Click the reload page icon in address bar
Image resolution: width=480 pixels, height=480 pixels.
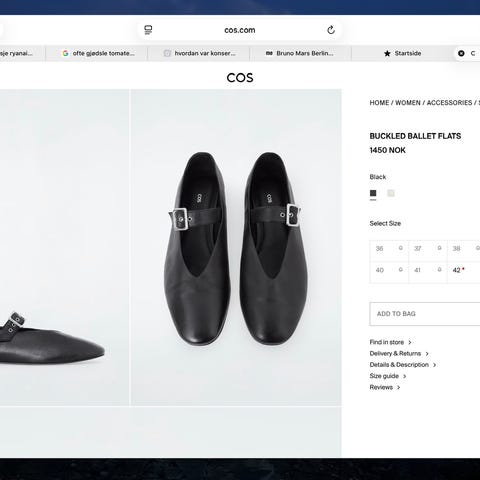point(331,30)
